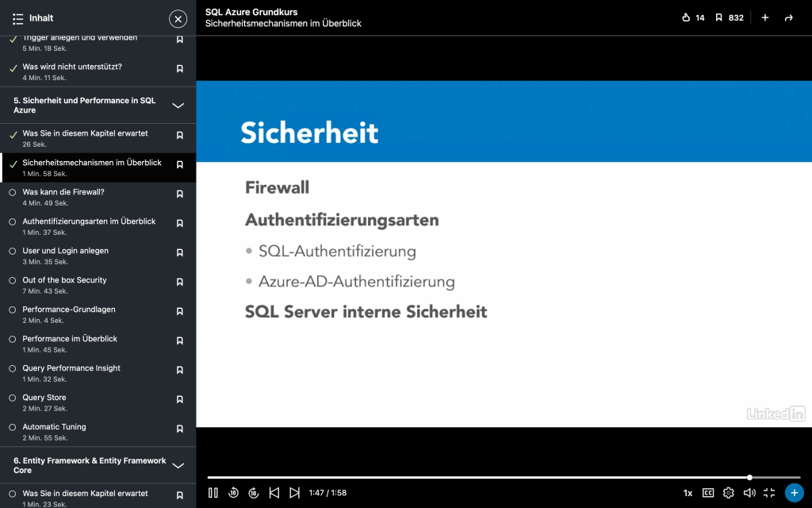Viewport: 812px width, 508px height.
Task: Collapse chapter 5 Sicherheit und Performance
Action: click(178, 106)
